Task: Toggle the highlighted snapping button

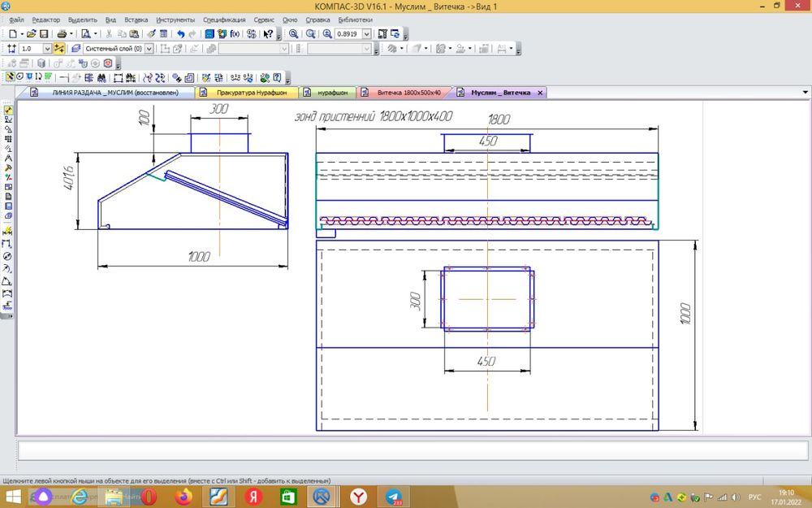Action: (59, 49)
